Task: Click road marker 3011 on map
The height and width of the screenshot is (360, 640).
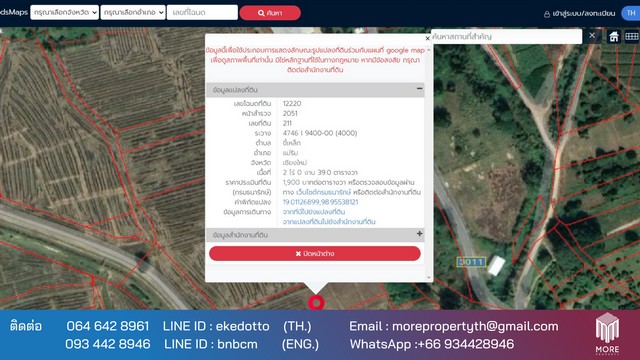Action: (471, 262)
